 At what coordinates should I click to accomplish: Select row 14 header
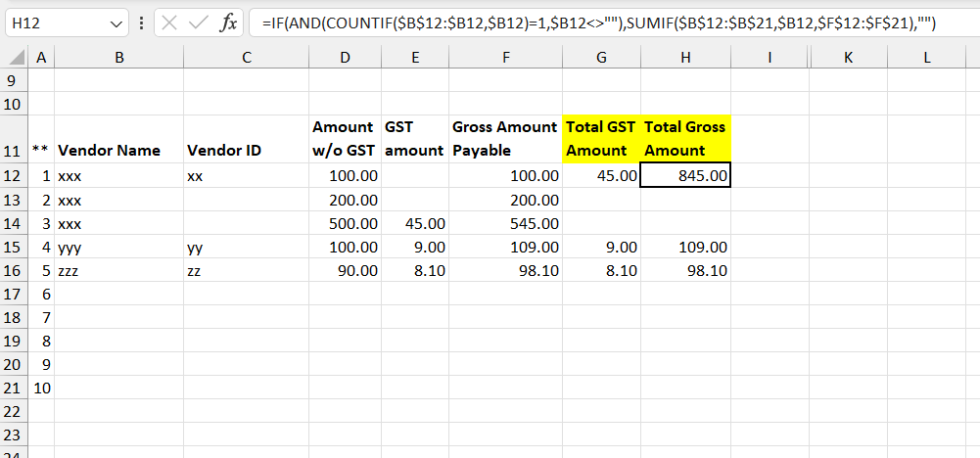click(x=15, y=223)
